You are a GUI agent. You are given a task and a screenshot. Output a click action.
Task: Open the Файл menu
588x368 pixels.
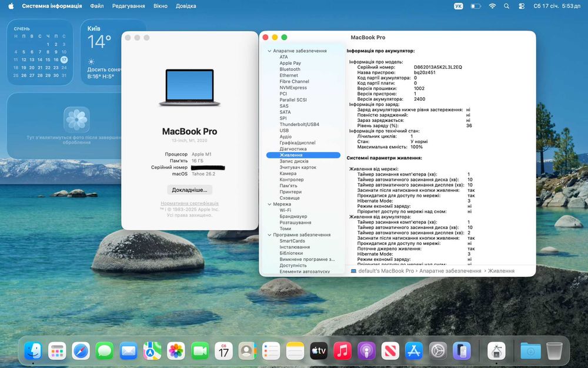(x=97, y=6)
